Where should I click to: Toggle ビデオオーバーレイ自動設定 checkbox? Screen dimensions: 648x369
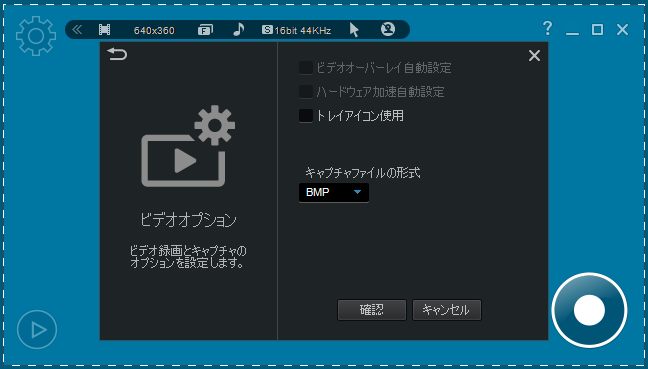[306, 68]
